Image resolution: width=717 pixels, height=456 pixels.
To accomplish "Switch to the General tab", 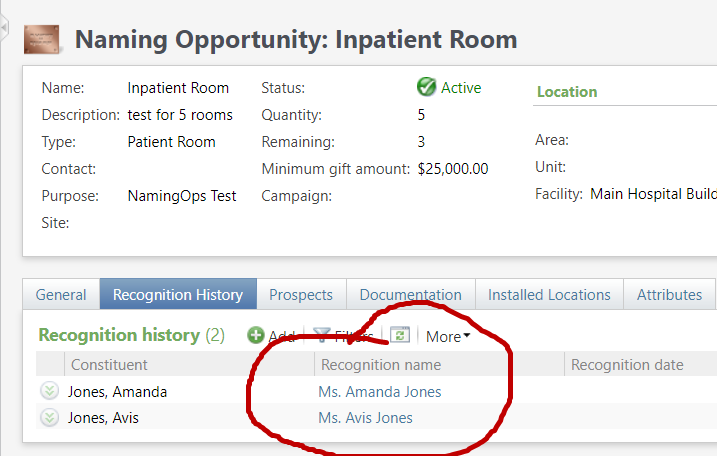I will tap(61, 295).
